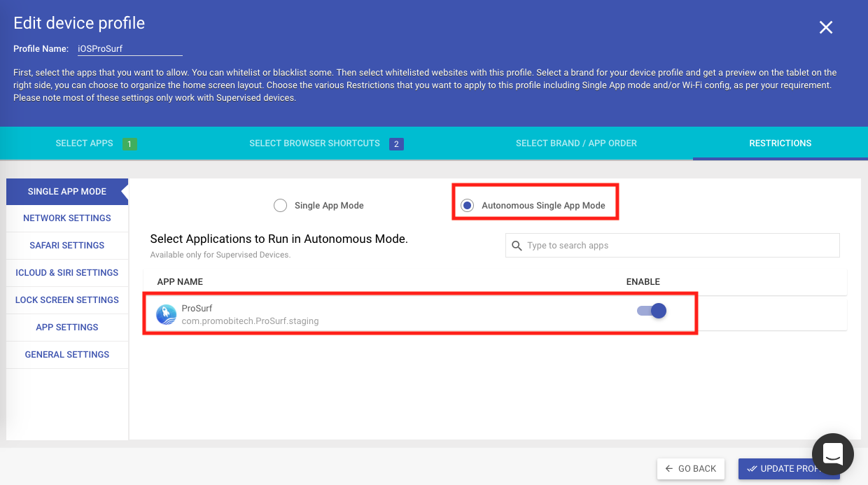Image resolution: width=868 pixels, height=485 pixels.
Task: Focus the Profile Name input field
Action: pyautogui.click(x=129, y=49)
